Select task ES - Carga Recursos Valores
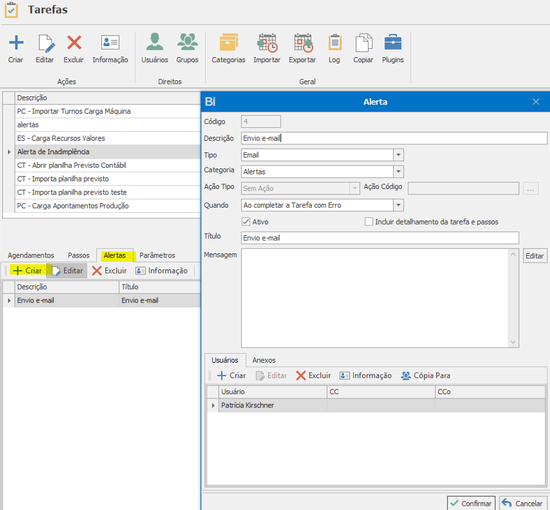Screen dimensions: 550x510 pos(107,138)
